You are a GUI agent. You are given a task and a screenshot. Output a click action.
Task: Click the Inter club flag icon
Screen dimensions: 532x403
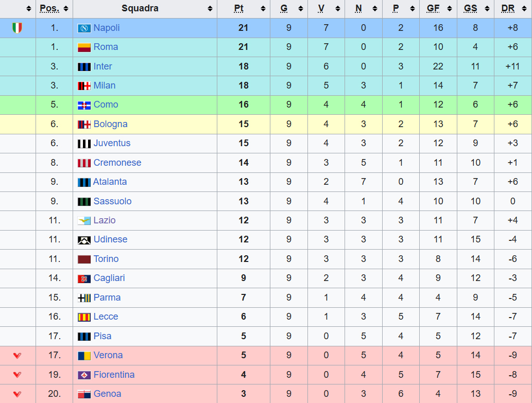(84, 66)
